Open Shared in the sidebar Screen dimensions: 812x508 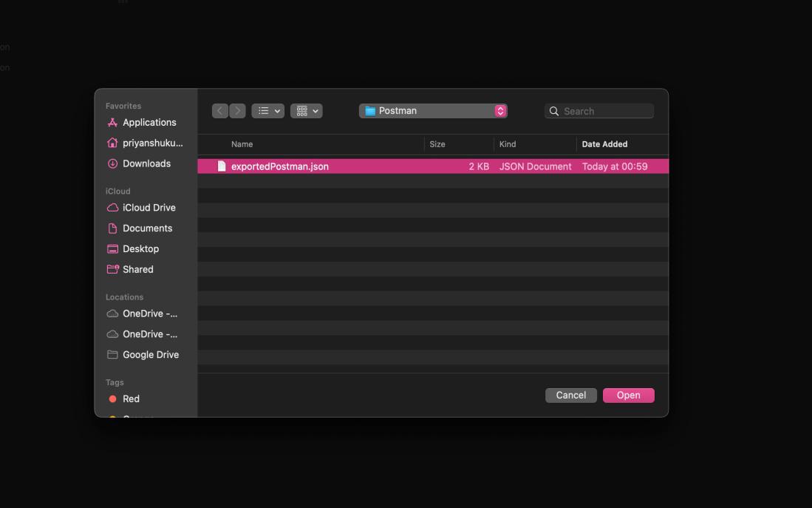coord(137,270)
